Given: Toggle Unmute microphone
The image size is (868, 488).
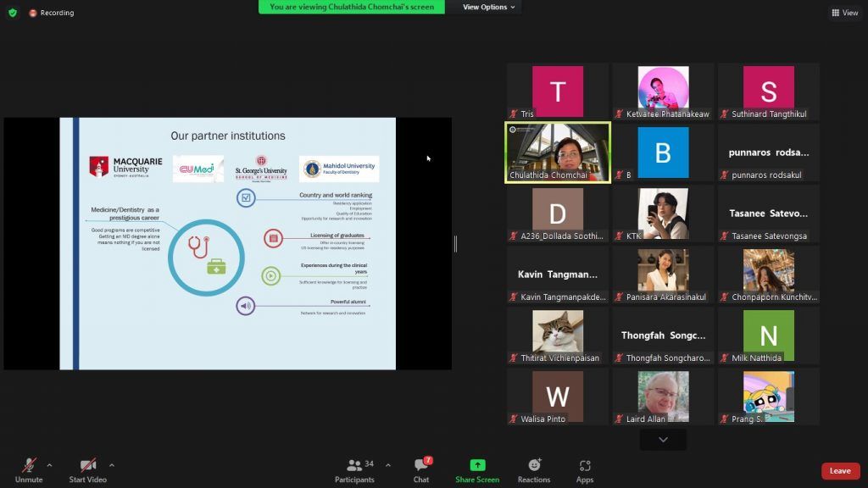Looking at the screenshot, I should click(x=29, y=466).
